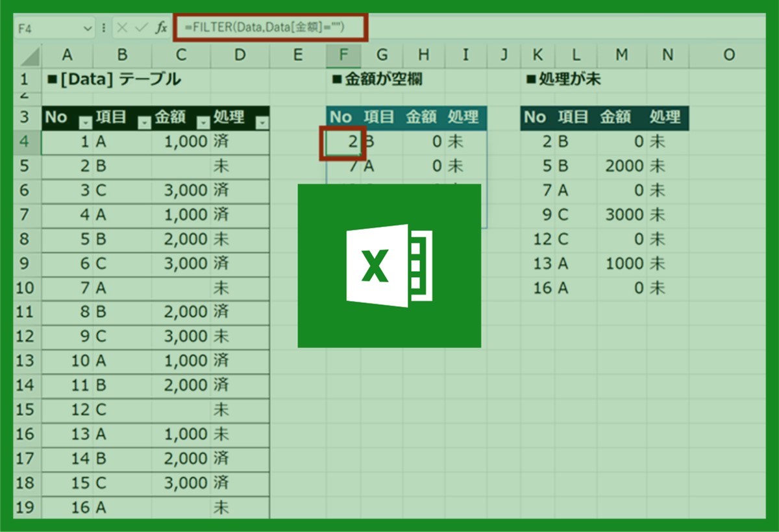Open the No column filter dropdown
Image resolution: width=779 pixels, height=532 pixels.
tap(84, 122)
